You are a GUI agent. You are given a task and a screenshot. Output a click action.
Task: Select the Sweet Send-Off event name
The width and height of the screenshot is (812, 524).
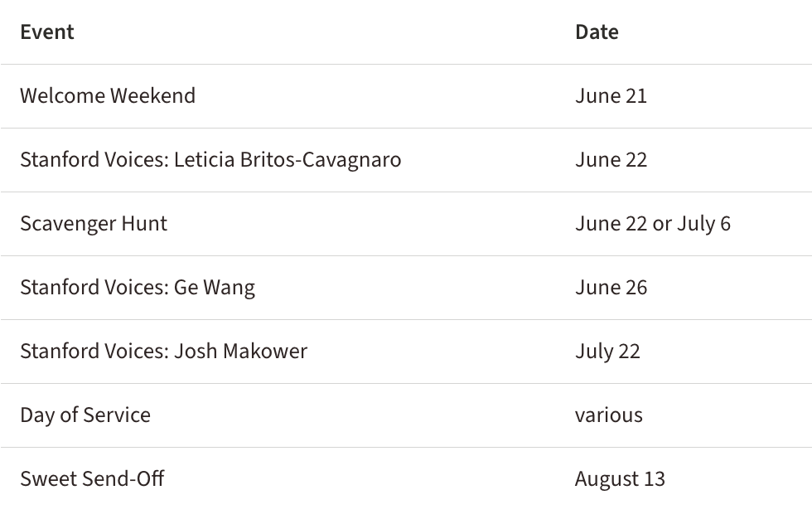(x=92, y=479)
